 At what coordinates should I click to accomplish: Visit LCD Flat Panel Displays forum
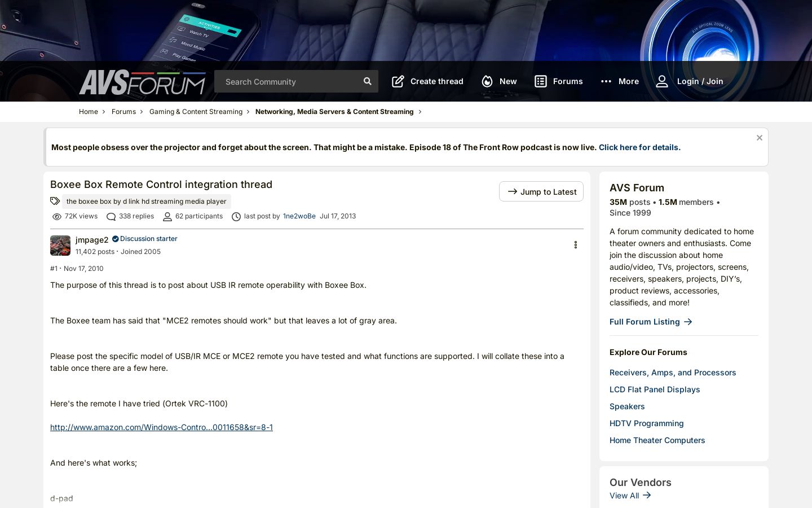coord(655,389)
